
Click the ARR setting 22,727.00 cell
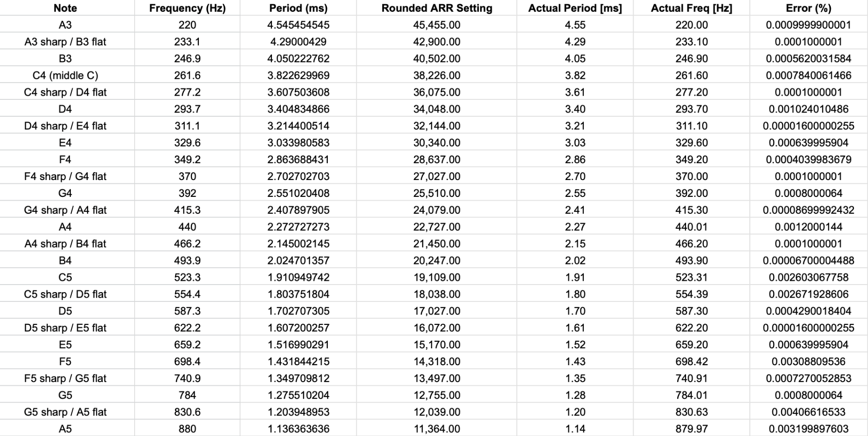[x=437, y=227]
